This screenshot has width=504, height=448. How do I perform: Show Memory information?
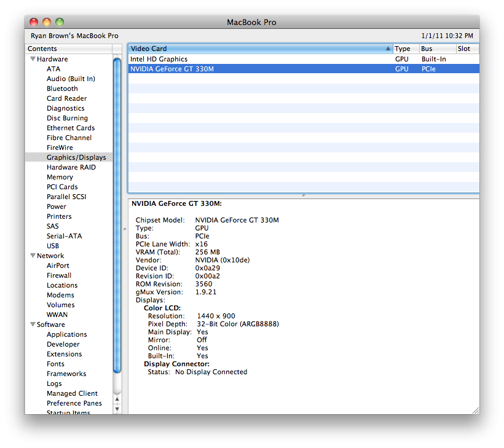60,178
